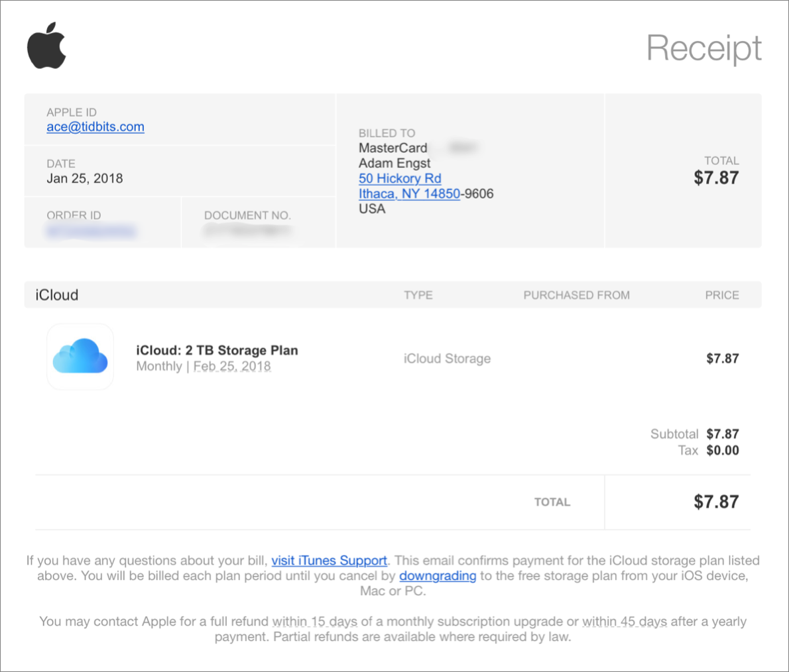The width and height of the screenshot is (789, 672).
Task: Click the PURCHASED FROM column header
Action: 577,296
